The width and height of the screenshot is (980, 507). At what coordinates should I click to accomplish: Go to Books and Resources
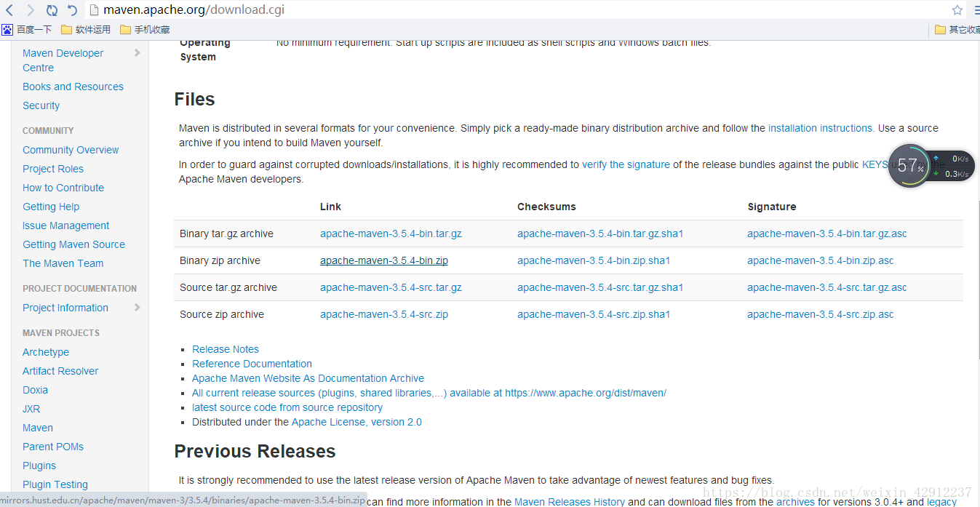click(73, 87)
